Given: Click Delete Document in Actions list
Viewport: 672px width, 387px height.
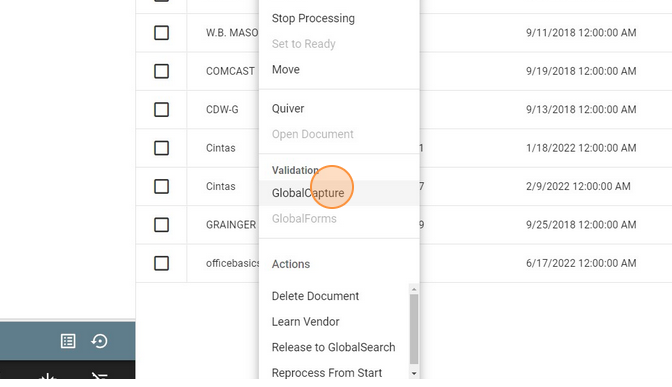Looking at the screenshot, I should pyautogui.click(x=315, y=296).
